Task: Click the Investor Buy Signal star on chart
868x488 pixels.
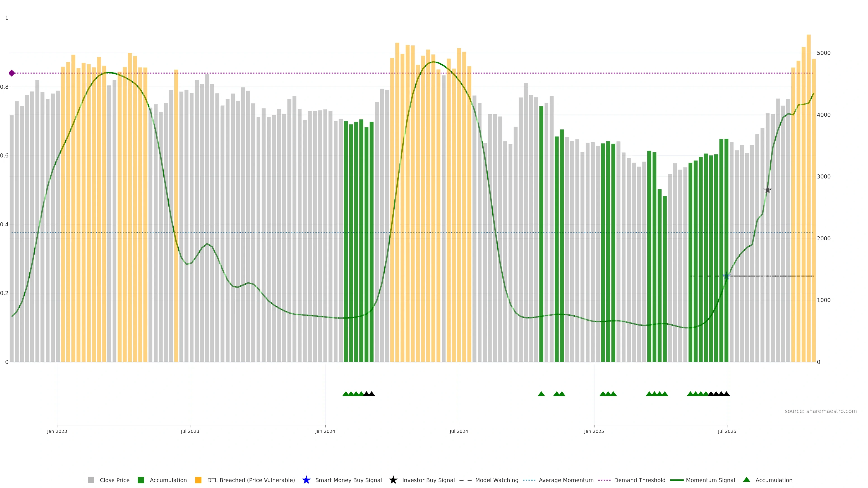Action: (767, 190)
